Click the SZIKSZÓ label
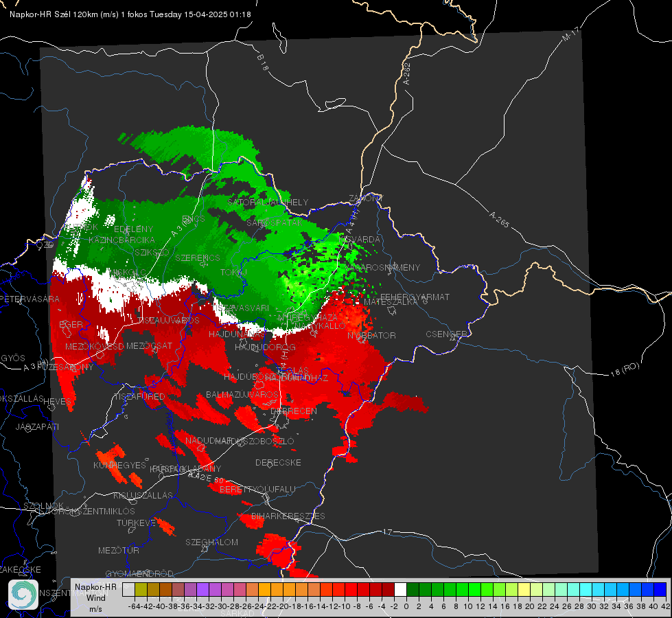Image resolution: width=672 pixels, height=618 pixels. pyautogui.click(x=152, y=252)
